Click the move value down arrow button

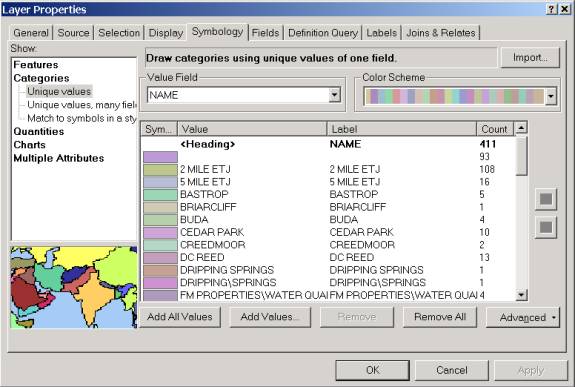pos(546,227)
